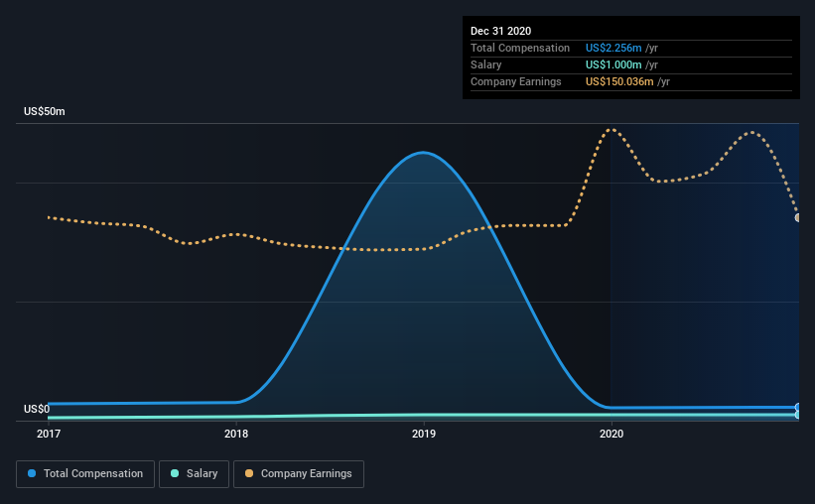
Task: Click the orange Company Earnings endpoint marker
Action: (x=798, y=217)
